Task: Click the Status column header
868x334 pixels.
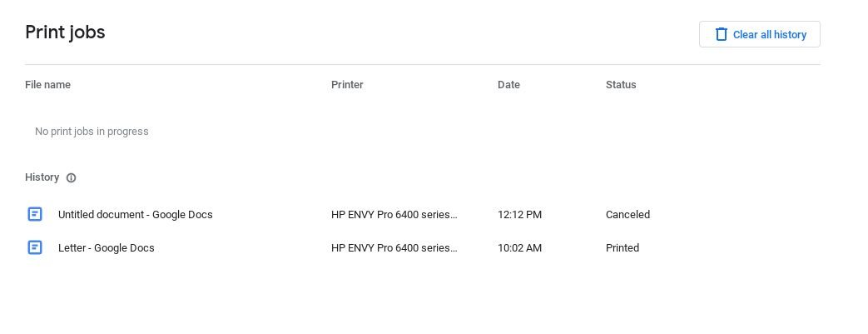Action: [621, 85]
